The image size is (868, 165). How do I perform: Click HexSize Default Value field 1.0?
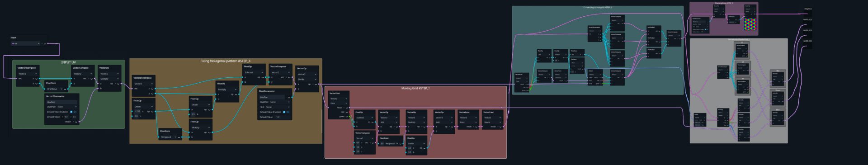point(278,117)
